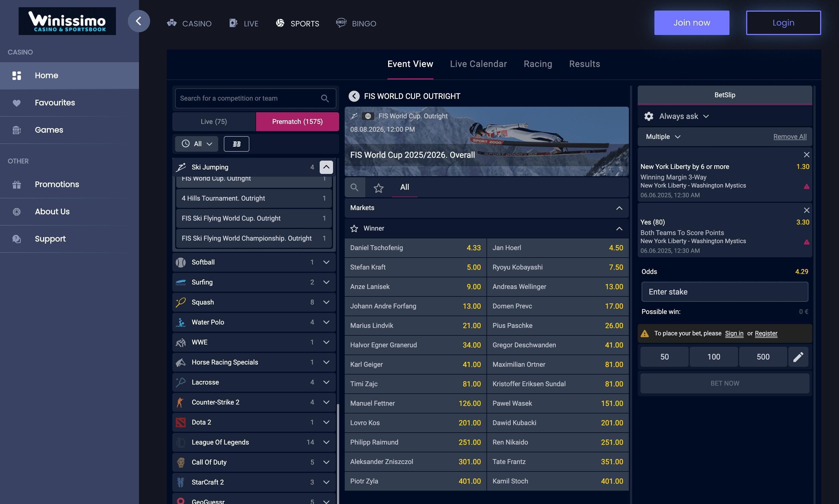Screen dimensions: 839x504
Task: Click the Call Of Duty icon
Action: [x=180, y=462]
